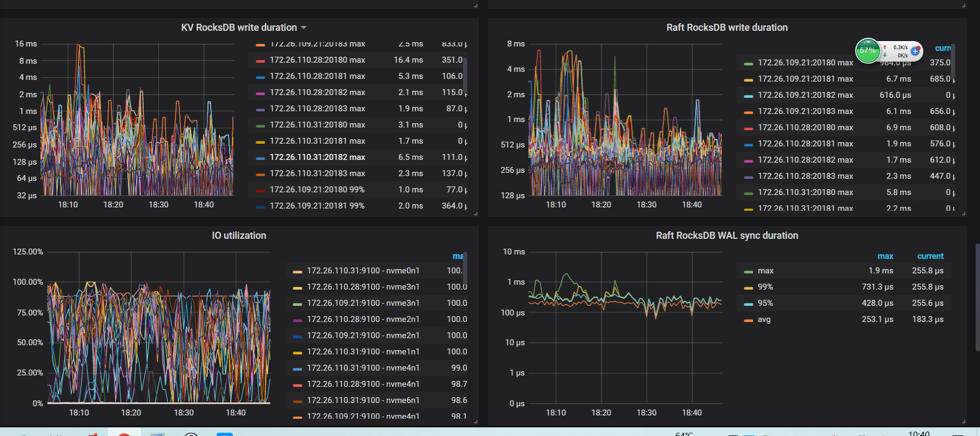Click 172.26.110.28:9100 - nvme4n1 legend label

click(x=363, y=384)
